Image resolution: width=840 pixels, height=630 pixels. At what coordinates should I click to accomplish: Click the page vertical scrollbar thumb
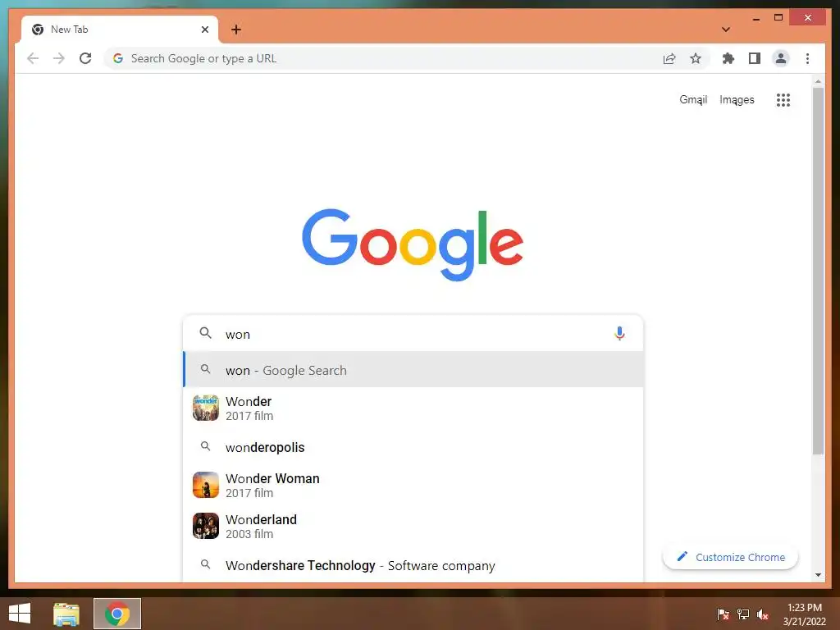(x=818, y=271)
